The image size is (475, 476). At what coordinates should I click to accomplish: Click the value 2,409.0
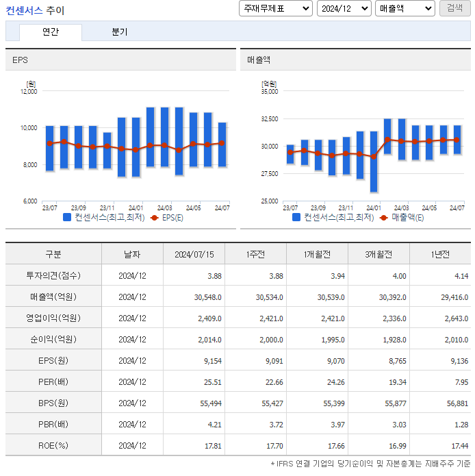point(209,318)
